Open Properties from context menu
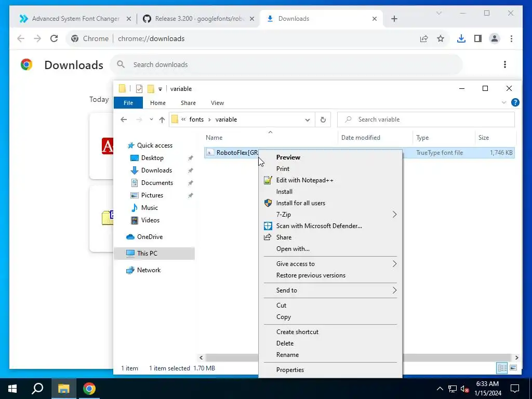Viewport: 532px width, 399px height. [290, 370]
